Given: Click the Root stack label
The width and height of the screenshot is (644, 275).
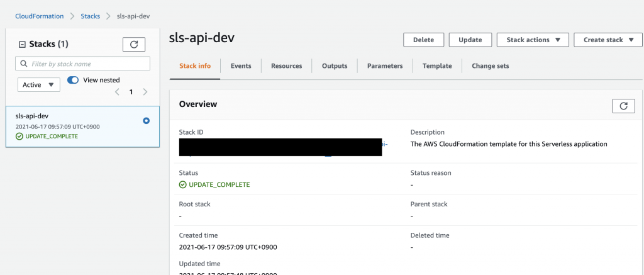Looking at the screenshot, I should (195, 204).
